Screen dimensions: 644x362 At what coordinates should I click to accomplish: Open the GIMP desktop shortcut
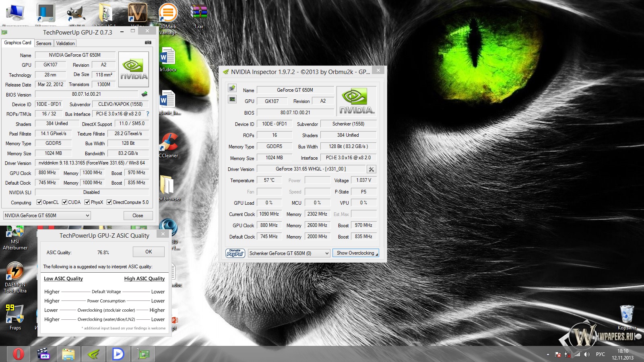tap(76, 14)
